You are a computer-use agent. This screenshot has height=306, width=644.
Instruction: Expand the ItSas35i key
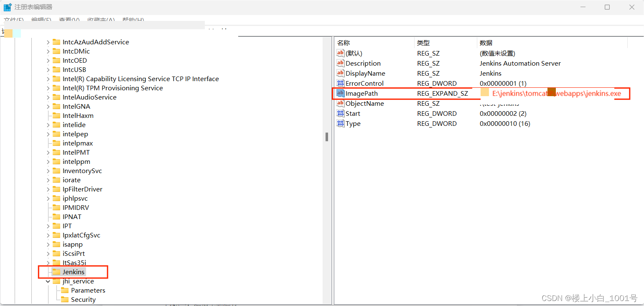tap(48, 263)
